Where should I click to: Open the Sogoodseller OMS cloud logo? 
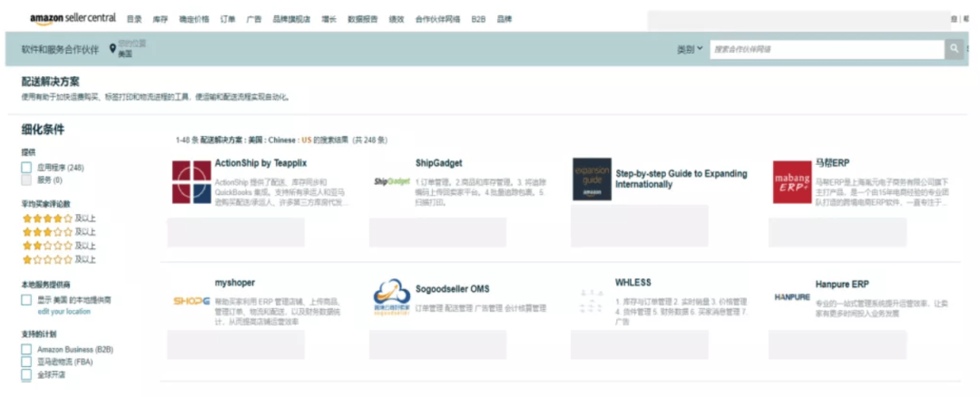392,296
